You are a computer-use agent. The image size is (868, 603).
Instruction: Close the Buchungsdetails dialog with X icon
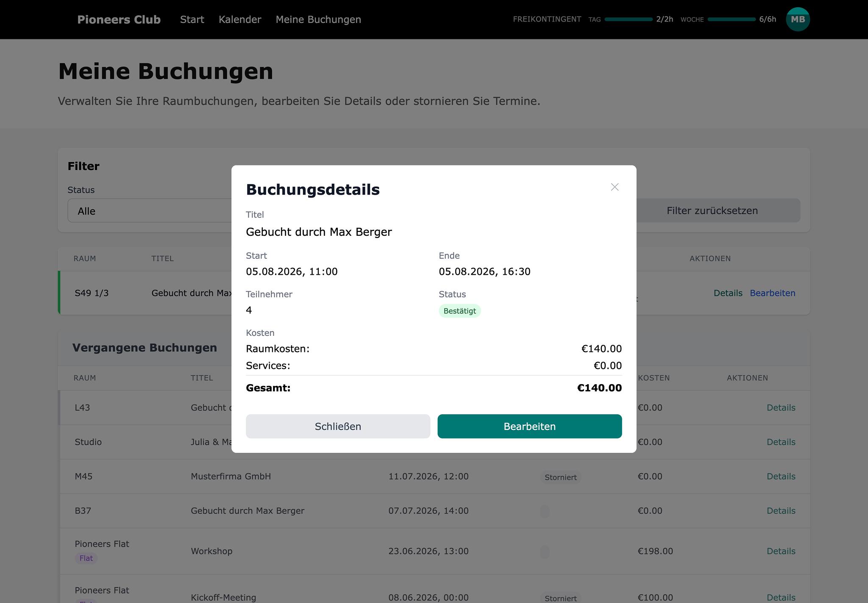615,187
